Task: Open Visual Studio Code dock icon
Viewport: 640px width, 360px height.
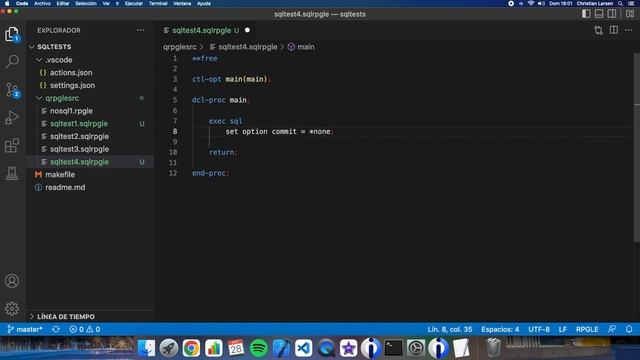Action: (304, 348)
